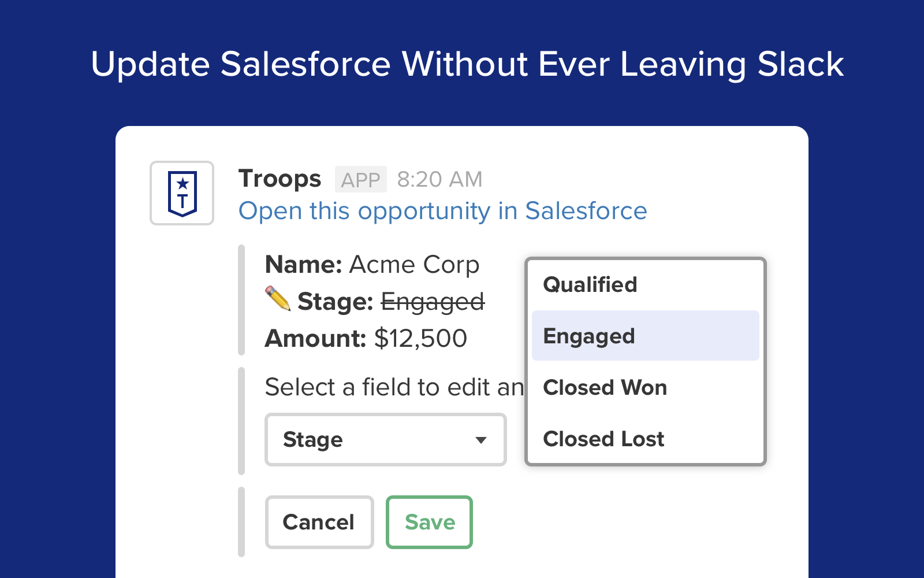
Task: Pick Closed Won in the stage menu
Action: point(605,387)
